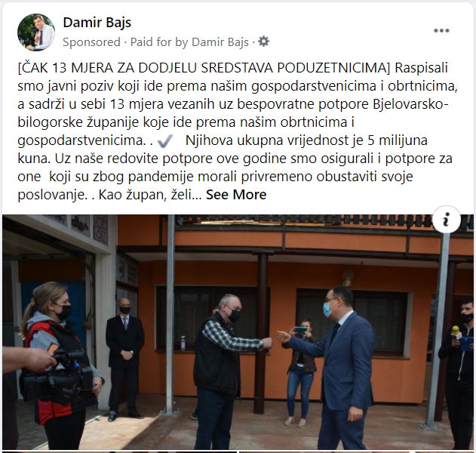The width and height of the screenshot is (476, 453).
Task: Open the main fist-bump photo
Action: point(238,332)
